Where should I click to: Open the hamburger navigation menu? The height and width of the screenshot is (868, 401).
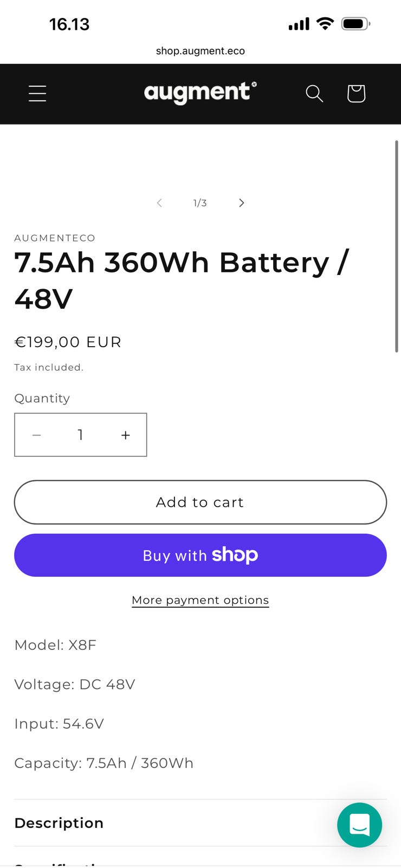37,94
